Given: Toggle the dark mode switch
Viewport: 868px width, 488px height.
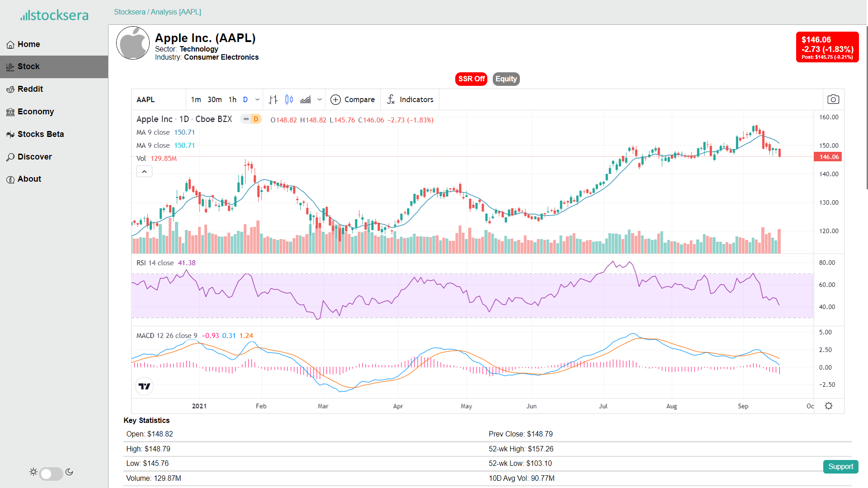Looking at the screenshot, I should tap(51, 473).
